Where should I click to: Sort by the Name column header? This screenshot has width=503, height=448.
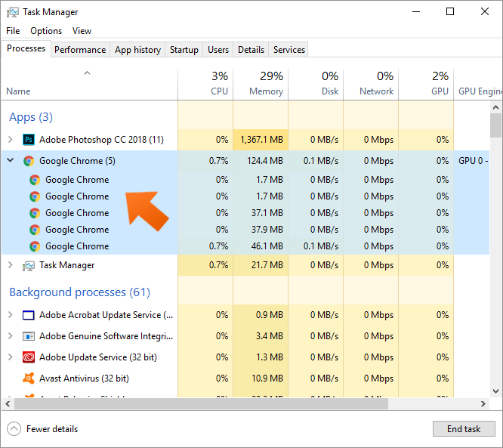(x=89, y=84)
